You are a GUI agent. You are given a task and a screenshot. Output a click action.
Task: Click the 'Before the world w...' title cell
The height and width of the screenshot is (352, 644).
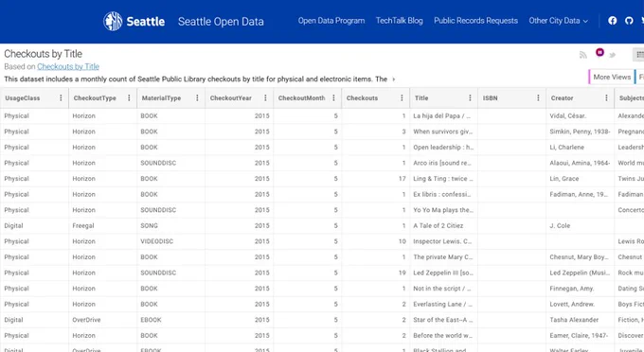443,335
